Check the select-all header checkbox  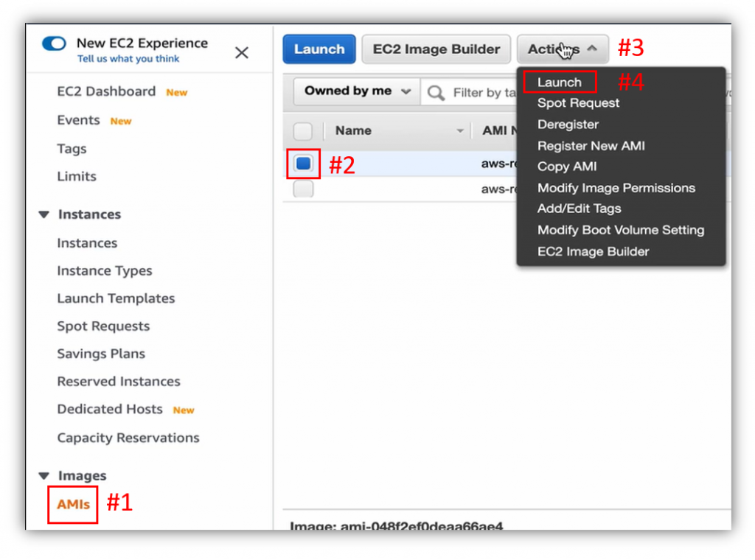pos(303,131)
